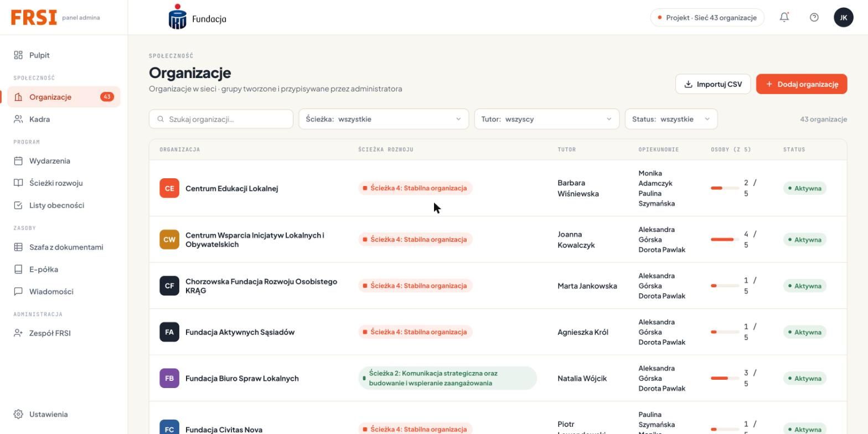Expand the Tutor filter dropdown
Screen dimensions: 868x434
click(546, 119)
